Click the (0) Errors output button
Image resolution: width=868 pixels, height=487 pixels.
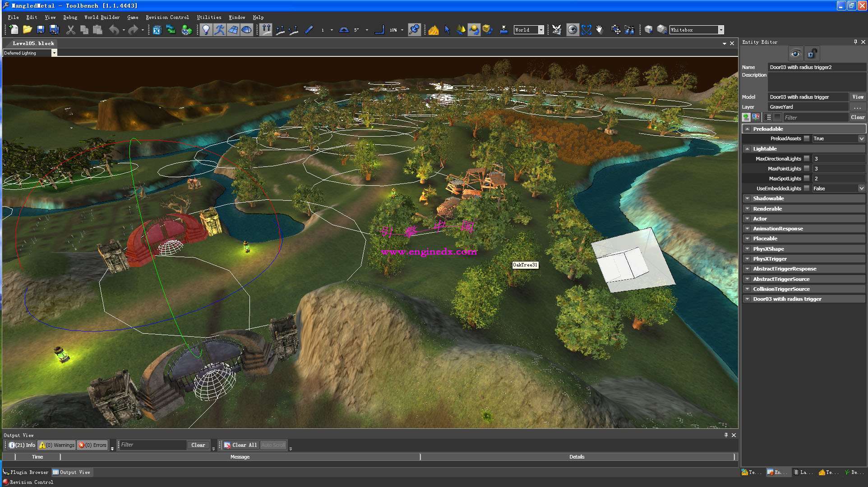(92, 445)
